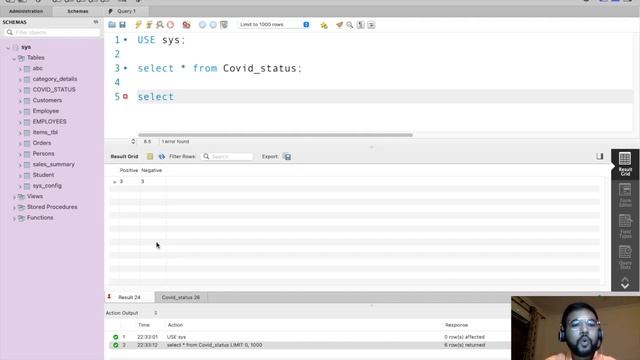Select the items_tbl table
This screenshot has height=360, width=640.
(45, 132)
